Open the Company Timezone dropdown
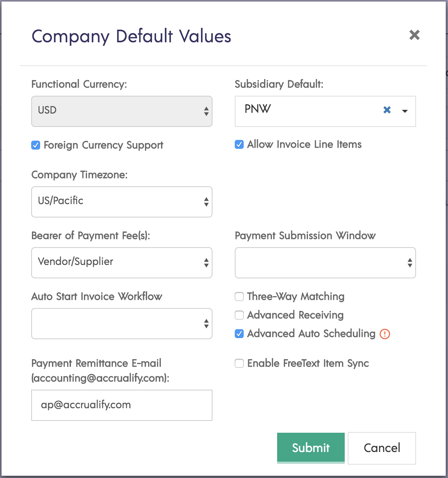The width and height of the screenshot is (448, 478). 122,202
